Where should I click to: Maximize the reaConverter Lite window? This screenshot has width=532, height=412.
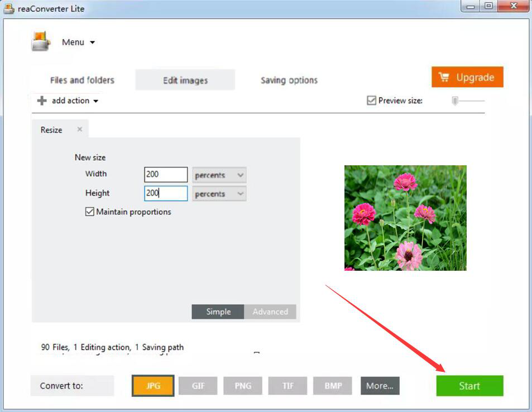[x=488, y=6]
